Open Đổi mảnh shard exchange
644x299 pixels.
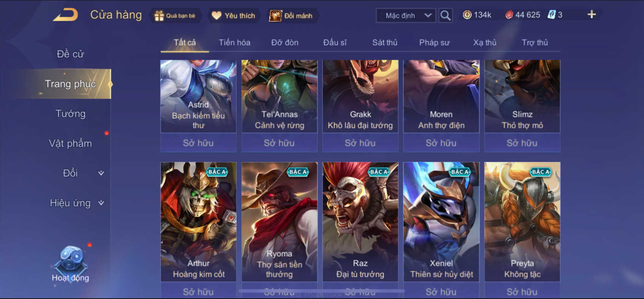click(x=275, y=16)
